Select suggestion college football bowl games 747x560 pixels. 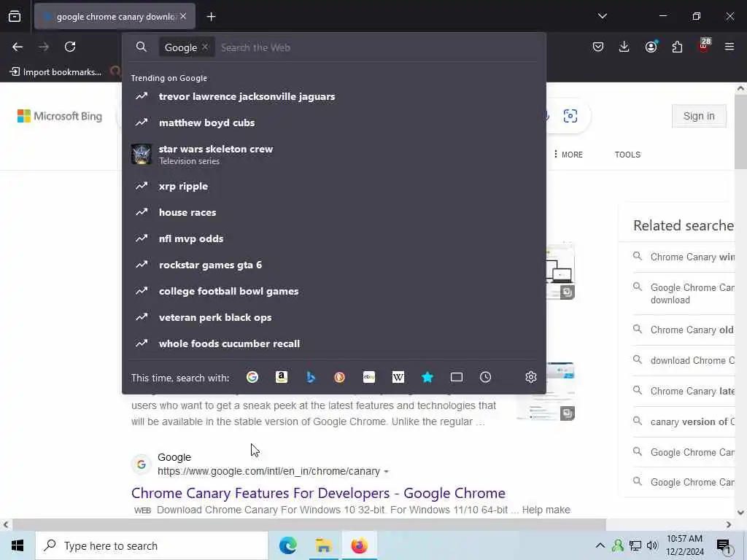point(334,291)
